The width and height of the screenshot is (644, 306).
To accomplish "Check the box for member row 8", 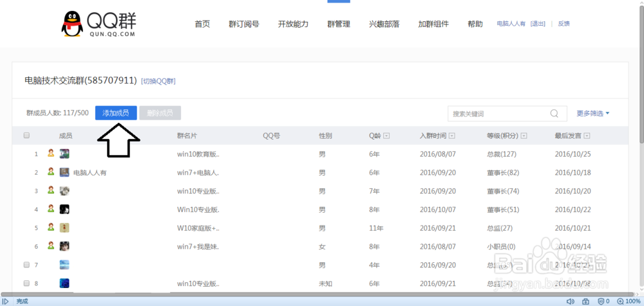I will click(x=26, y=283).
